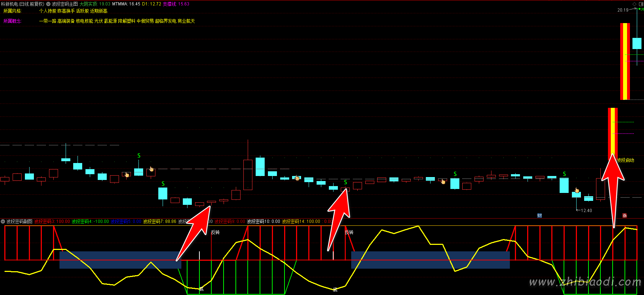Click 波段密码4: -100.00 readout
This screenshot has width=644, height=295.
coord(90,221)
